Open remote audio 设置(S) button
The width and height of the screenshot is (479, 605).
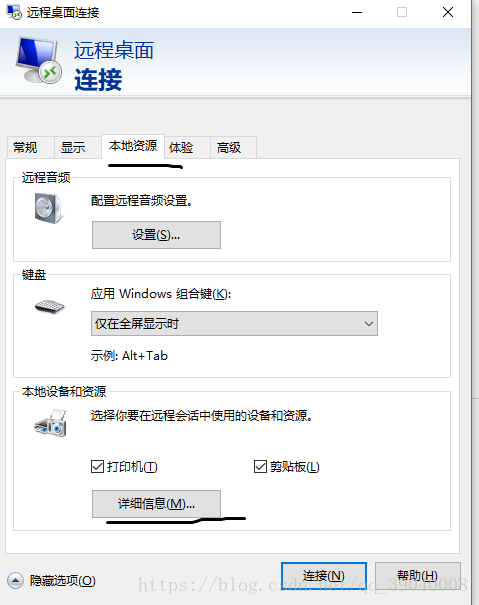156,235
